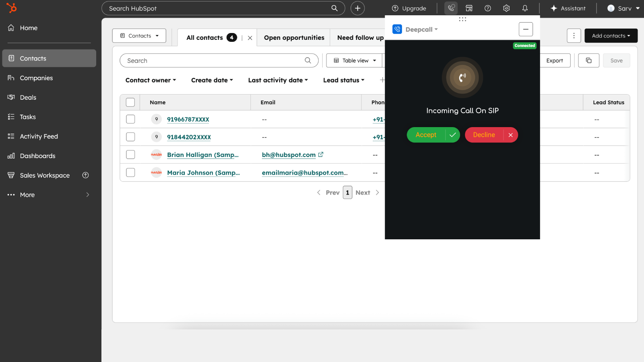Tick checkbox for 91844202XXXX row
Viewport: 644px width, 362px height.
point(130,137)
